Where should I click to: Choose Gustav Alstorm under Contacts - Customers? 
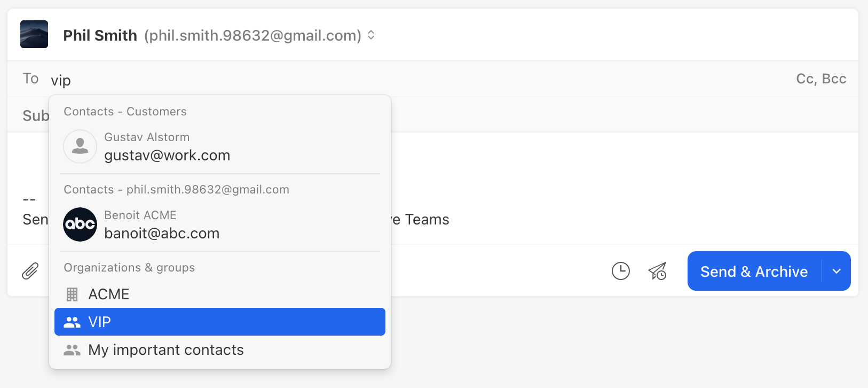pyautogui.click(x=167, y=146)
